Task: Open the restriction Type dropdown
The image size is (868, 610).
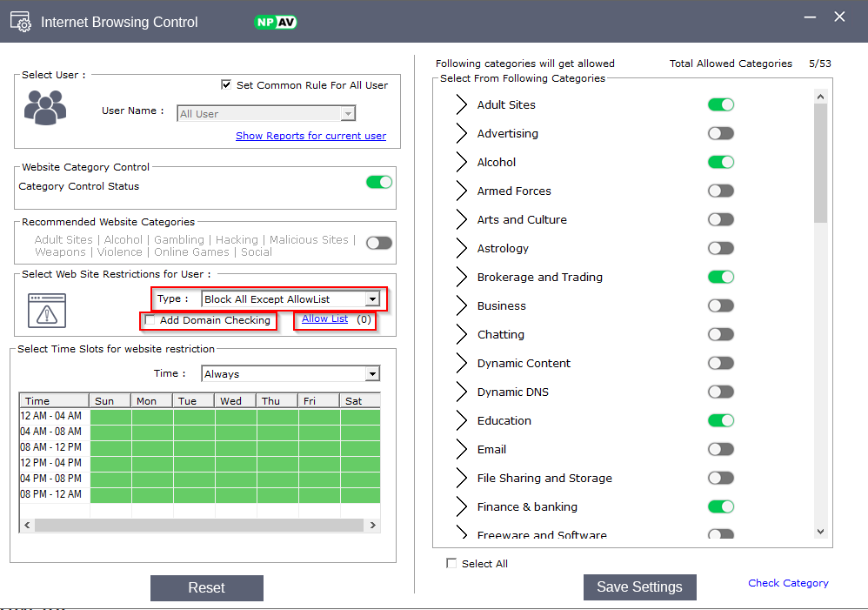Action: coord(372,299)
